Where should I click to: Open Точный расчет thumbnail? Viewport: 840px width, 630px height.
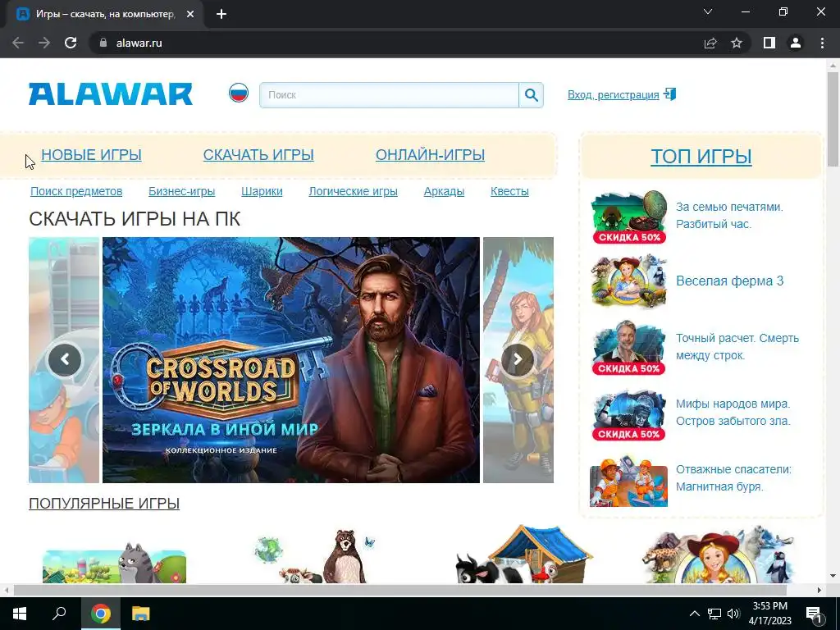tap(629, 348)
